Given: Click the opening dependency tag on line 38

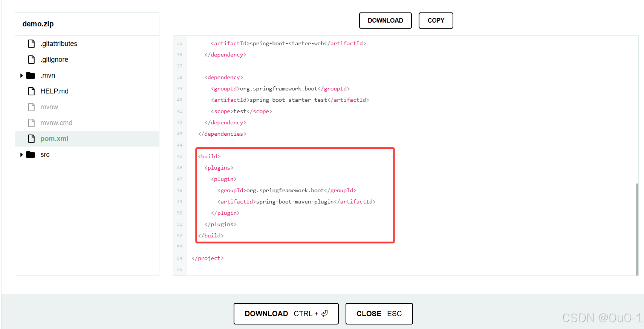Looking at the screenshot, I should [224, 77].
